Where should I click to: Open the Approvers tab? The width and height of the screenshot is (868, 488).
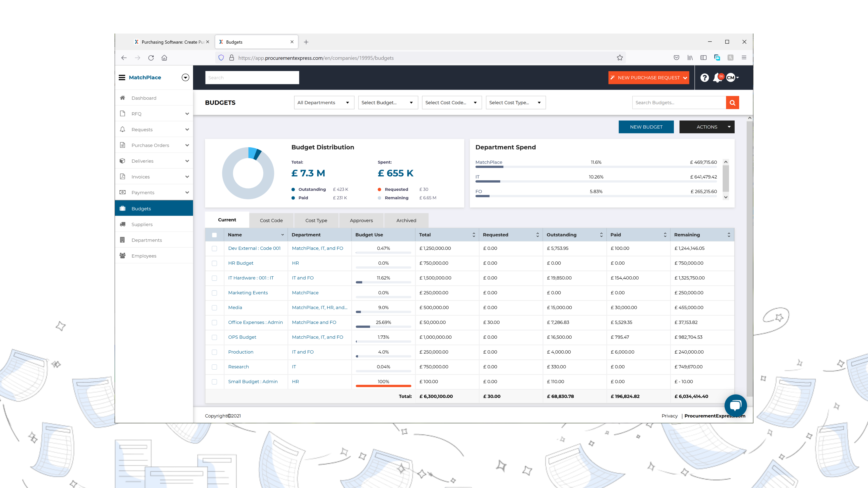(x=361, y=220)
